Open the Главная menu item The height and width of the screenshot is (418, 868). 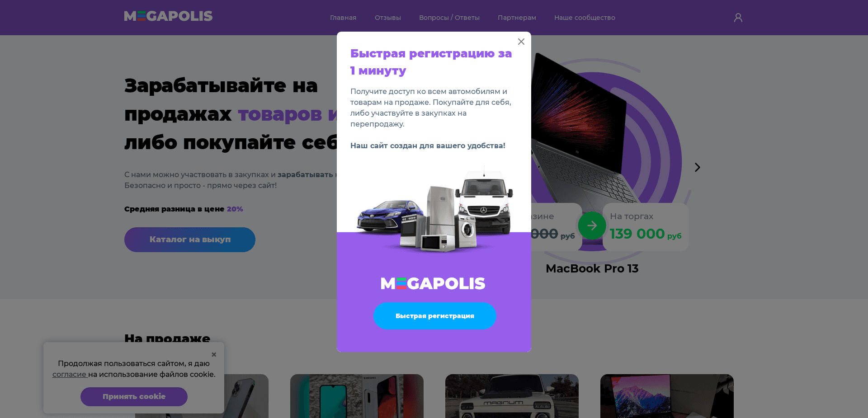click(343, 18)
